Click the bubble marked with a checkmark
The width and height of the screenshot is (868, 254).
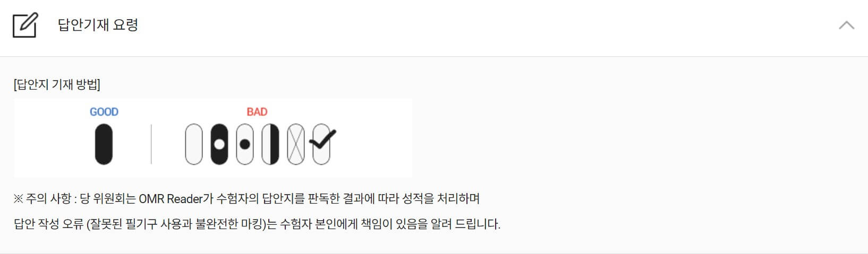[x=322, y=143]
